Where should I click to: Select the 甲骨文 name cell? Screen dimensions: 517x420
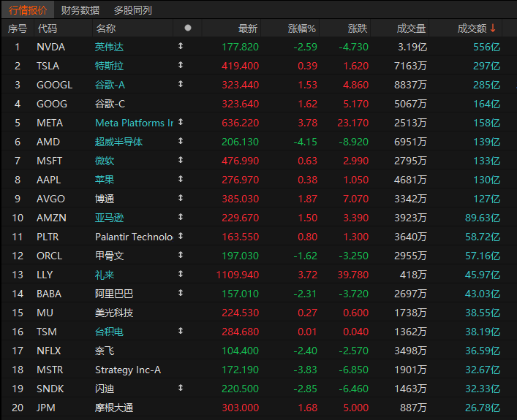coord(109,256)
